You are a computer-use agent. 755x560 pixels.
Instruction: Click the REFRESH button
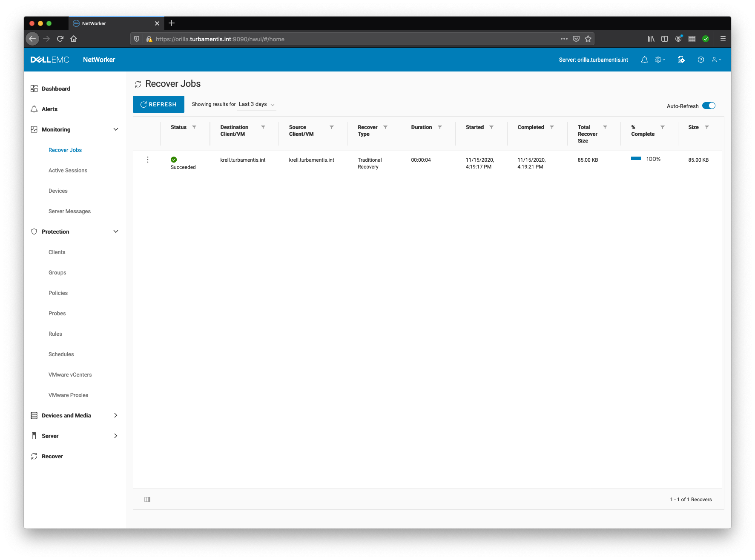pyautogui.click(x=158, y=104)
